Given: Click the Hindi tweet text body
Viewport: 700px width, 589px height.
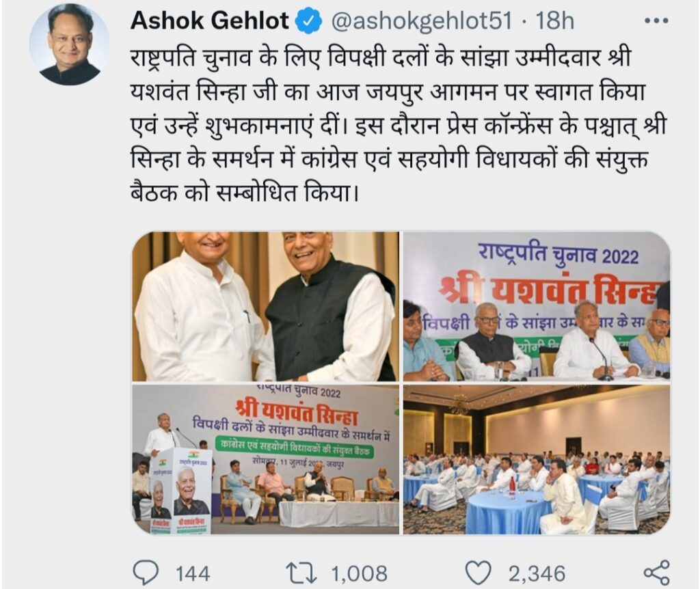Looking at the screenshot, I should 397,126.
